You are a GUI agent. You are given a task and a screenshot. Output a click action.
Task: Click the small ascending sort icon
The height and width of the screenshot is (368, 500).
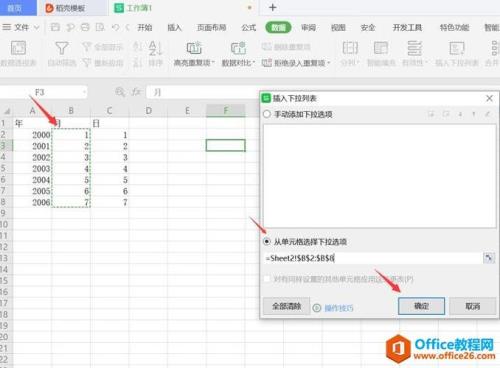click(138, 46)
